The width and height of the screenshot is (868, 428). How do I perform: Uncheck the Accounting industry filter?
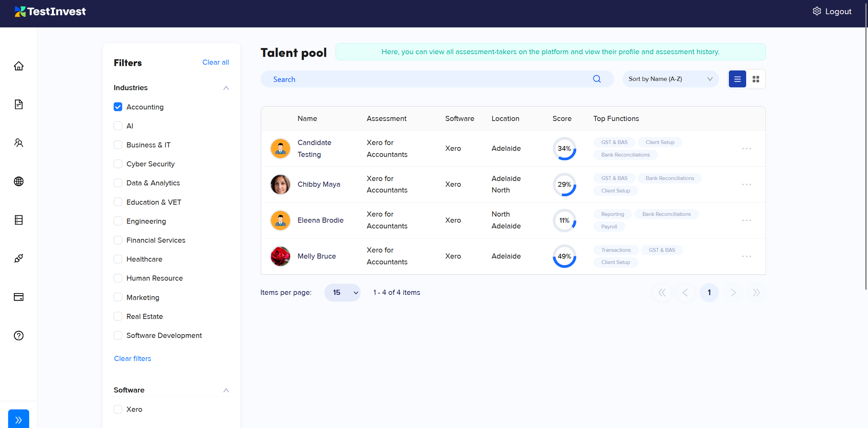118,107
